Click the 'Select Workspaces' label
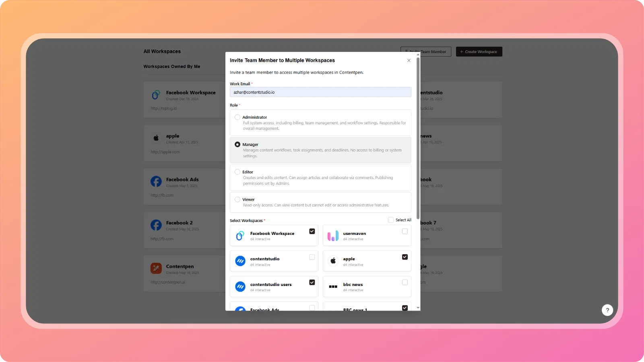 [x=246, y=220]
